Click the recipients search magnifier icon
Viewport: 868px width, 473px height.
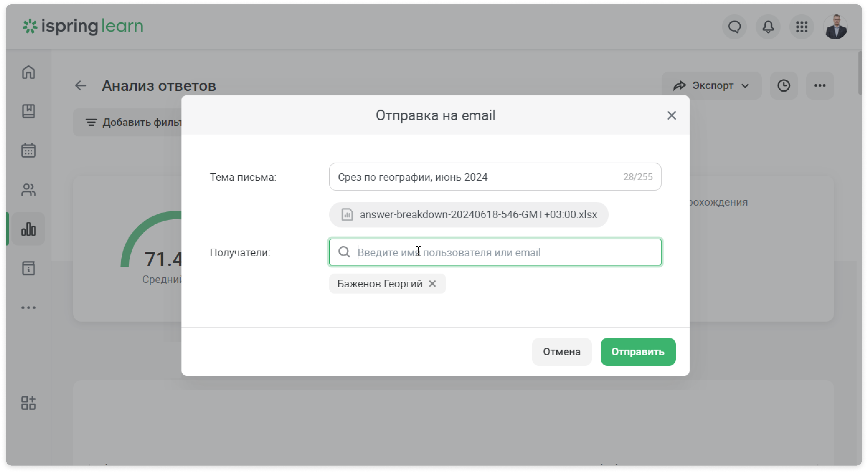pos(344,252)
